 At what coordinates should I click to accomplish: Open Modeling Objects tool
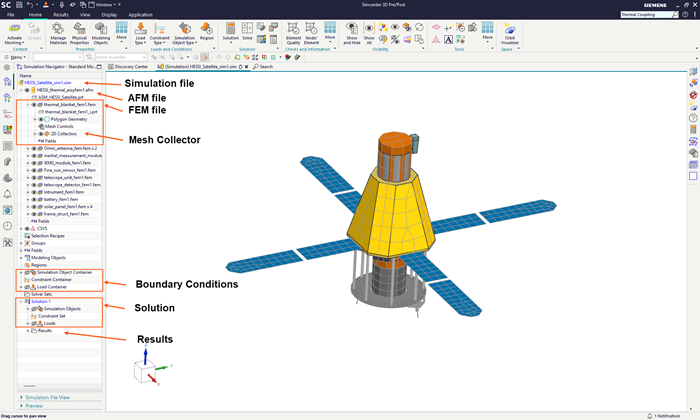pos(101,33)
